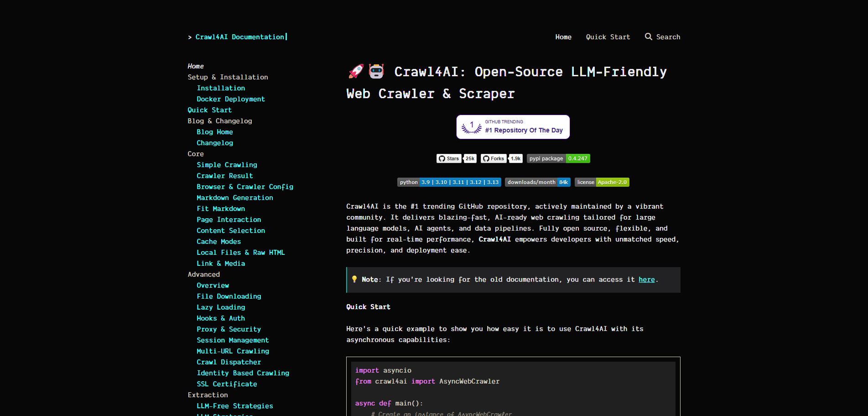Click the GitHub Trending #1 Repository badge
The height and width of the screenshot is (416, 868).
point(513,127)
